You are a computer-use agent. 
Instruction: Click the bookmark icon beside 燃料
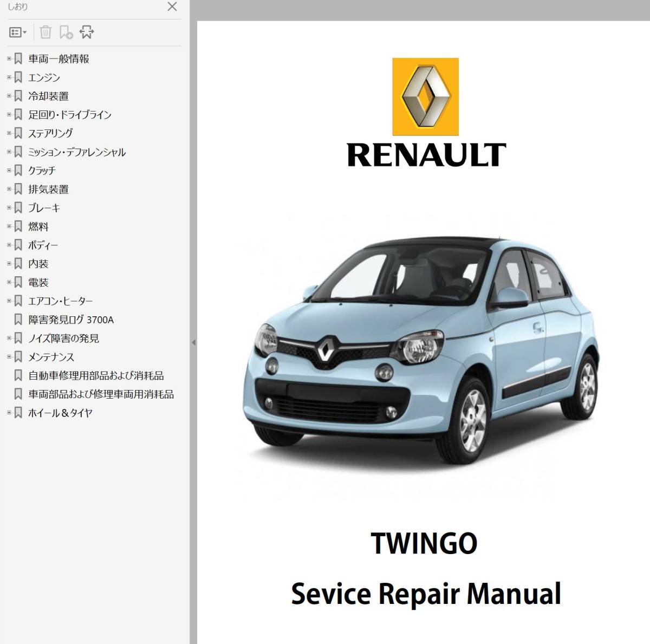coord(19,226)
